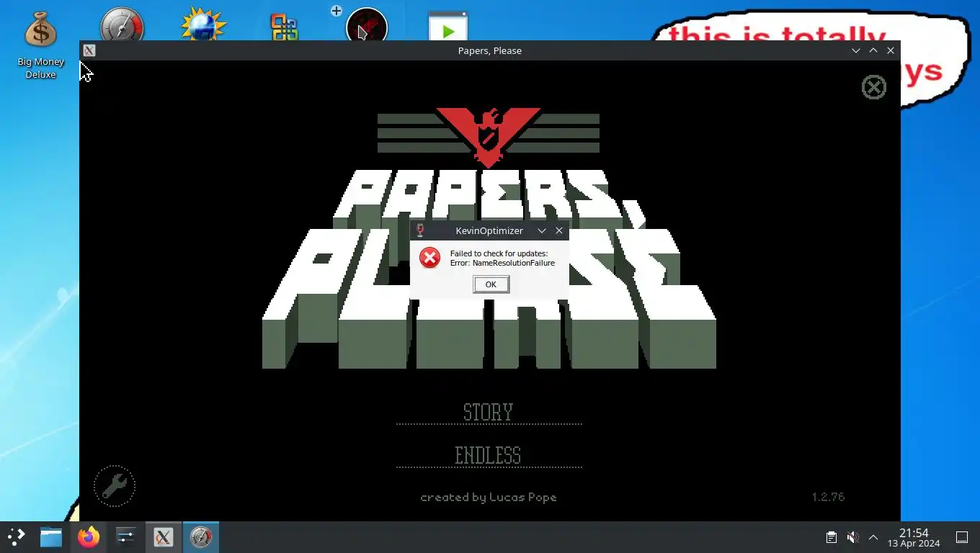Screen dimensions: 980x553
Task: Open the application launcher in taskbar
Action: [x=16, y=536]
